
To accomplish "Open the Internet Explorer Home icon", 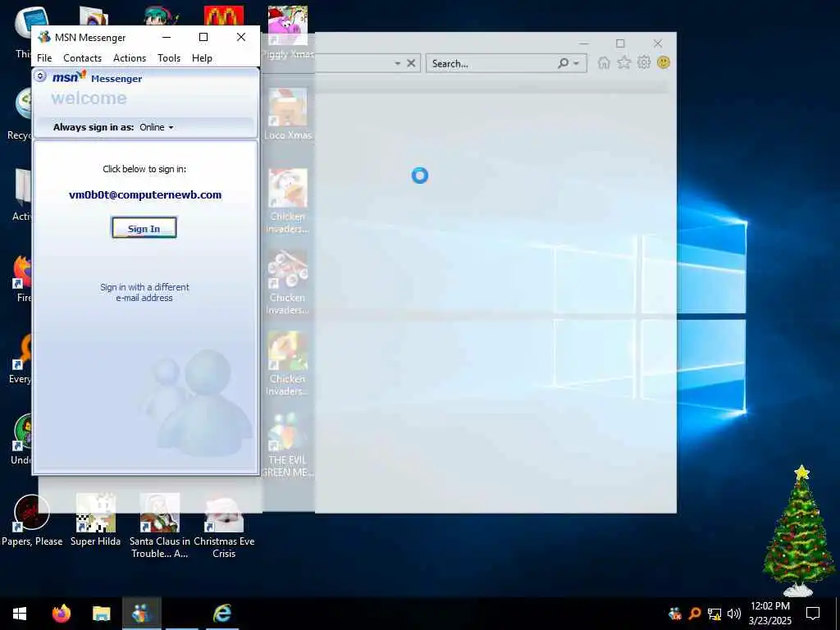I will tap(604, 62).
